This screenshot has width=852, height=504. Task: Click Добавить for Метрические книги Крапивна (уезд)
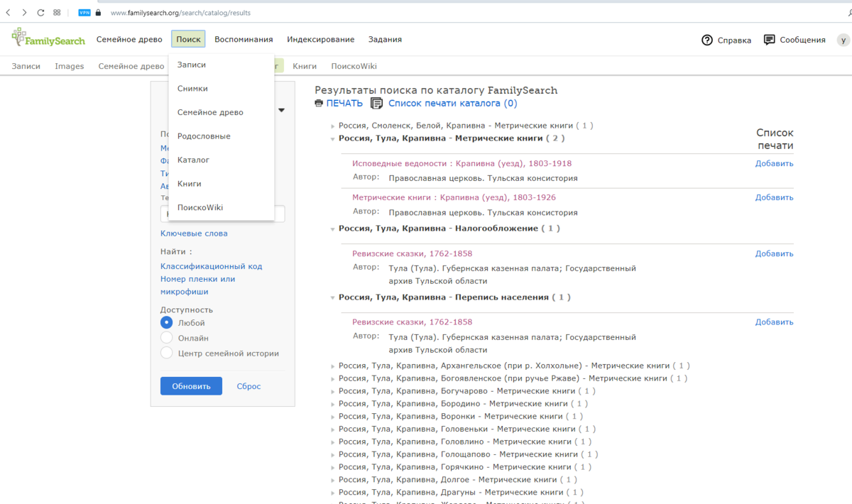point(774,197)
